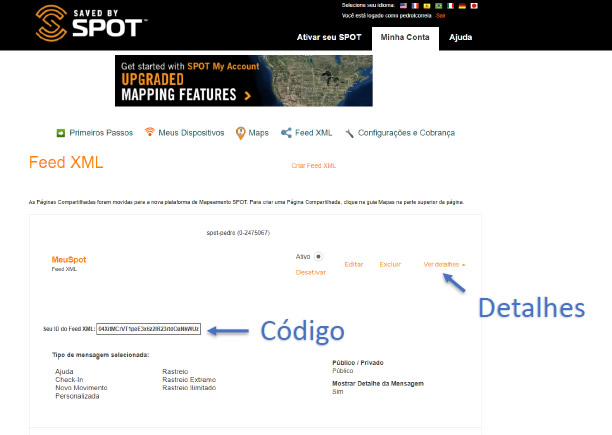Open the Minha Conta tab

click(x=405, y=37)
